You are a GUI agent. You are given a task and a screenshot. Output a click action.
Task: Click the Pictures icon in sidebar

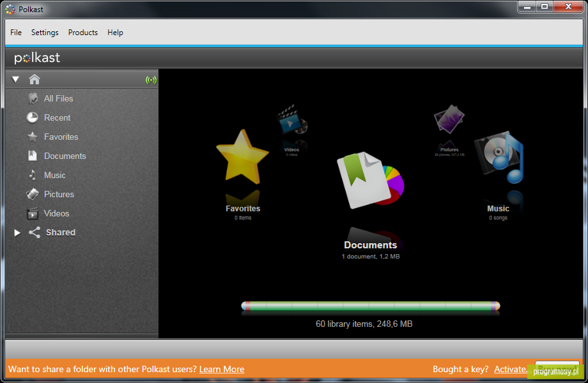33,194
